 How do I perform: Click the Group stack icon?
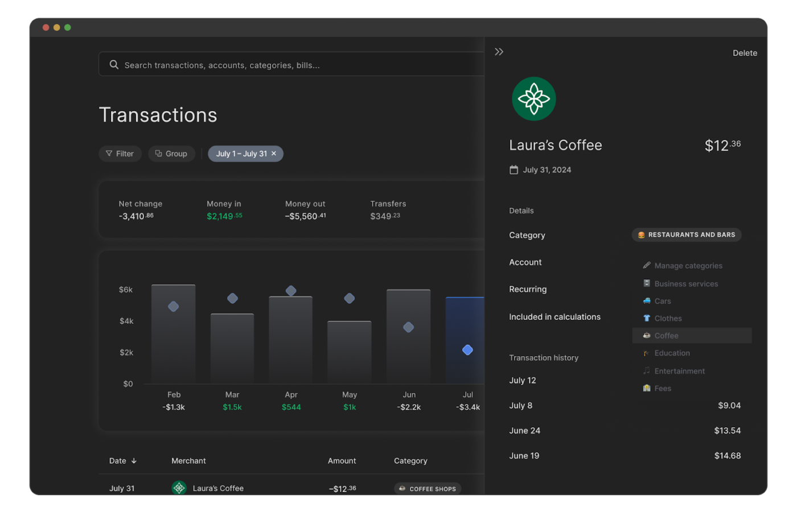coord(159,154)
